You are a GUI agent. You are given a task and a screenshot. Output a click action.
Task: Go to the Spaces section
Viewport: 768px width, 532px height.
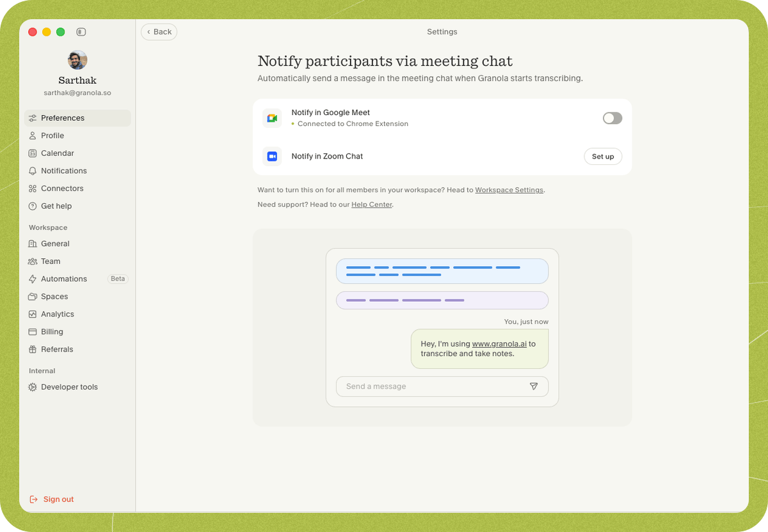click(x=77, y=297)
